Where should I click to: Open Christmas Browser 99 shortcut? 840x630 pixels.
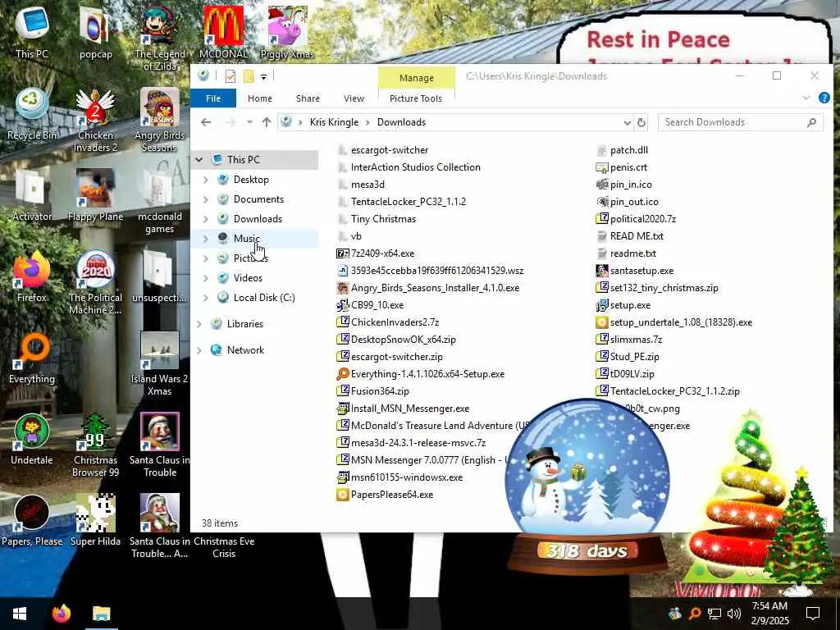pos(95,445)
